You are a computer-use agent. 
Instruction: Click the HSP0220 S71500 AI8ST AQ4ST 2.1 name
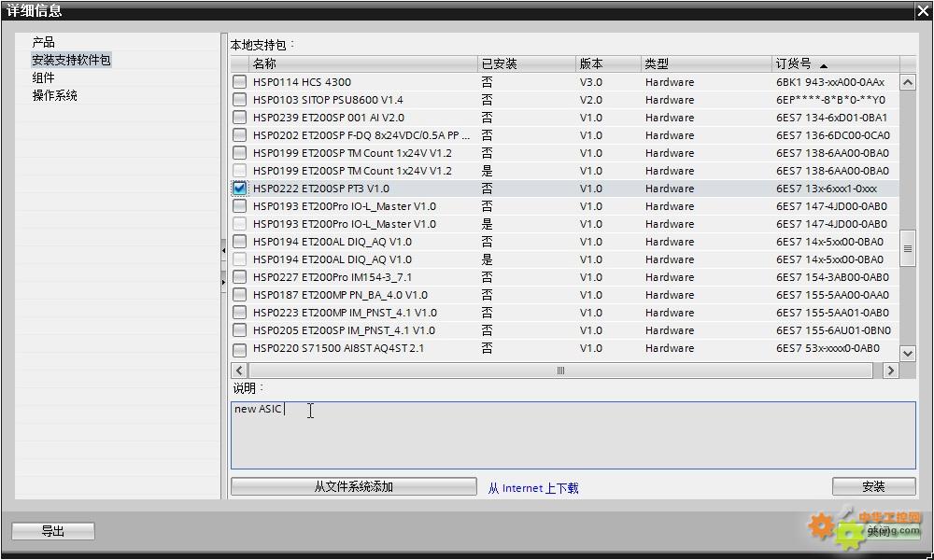pyautogui.click(x=338, y=349)
